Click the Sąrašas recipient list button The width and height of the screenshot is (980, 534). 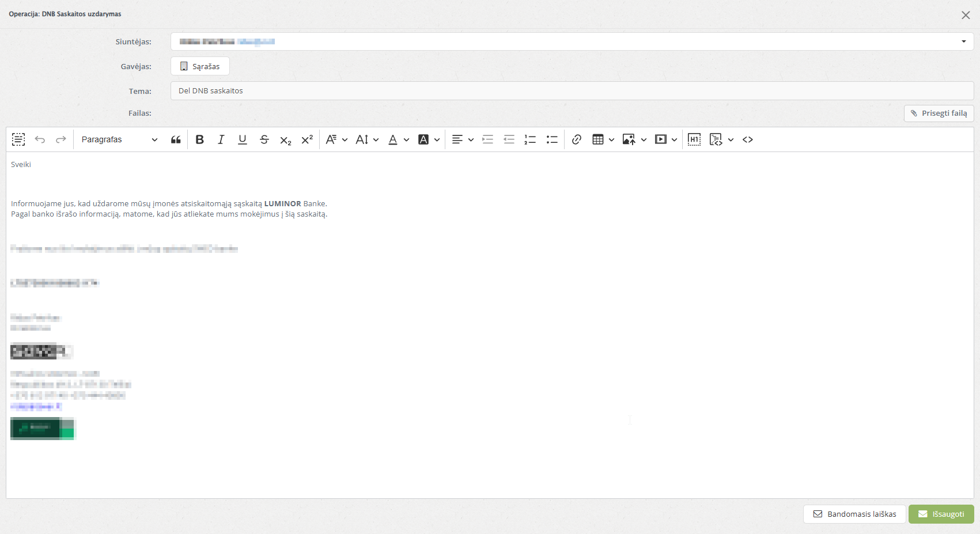point(200,66)
